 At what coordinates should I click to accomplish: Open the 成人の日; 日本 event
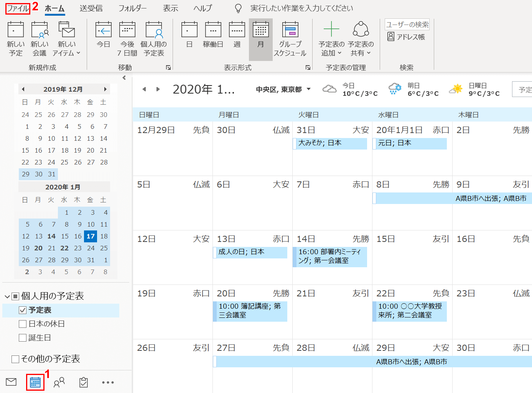(x=250, y=252)
